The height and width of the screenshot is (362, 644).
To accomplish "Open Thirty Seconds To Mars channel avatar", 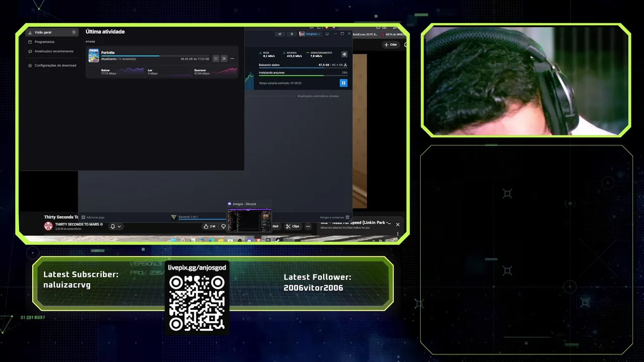I will pyautogui.click(x=48, y=226).
